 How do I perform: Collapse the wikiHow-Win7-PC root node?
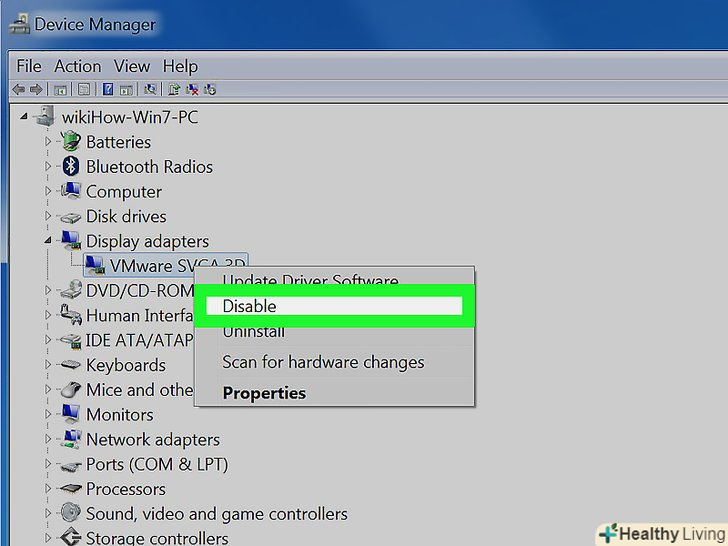click(x=24, y=117)
